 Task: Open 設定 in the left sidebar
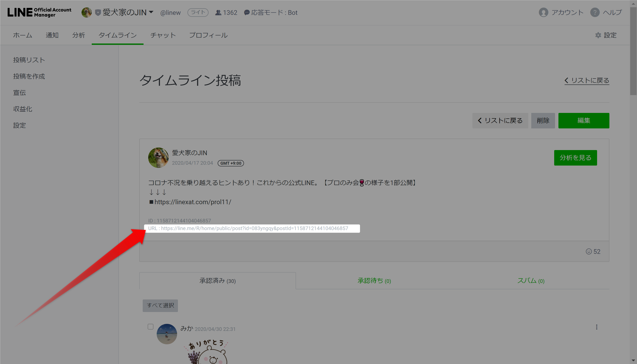(20, 125)
